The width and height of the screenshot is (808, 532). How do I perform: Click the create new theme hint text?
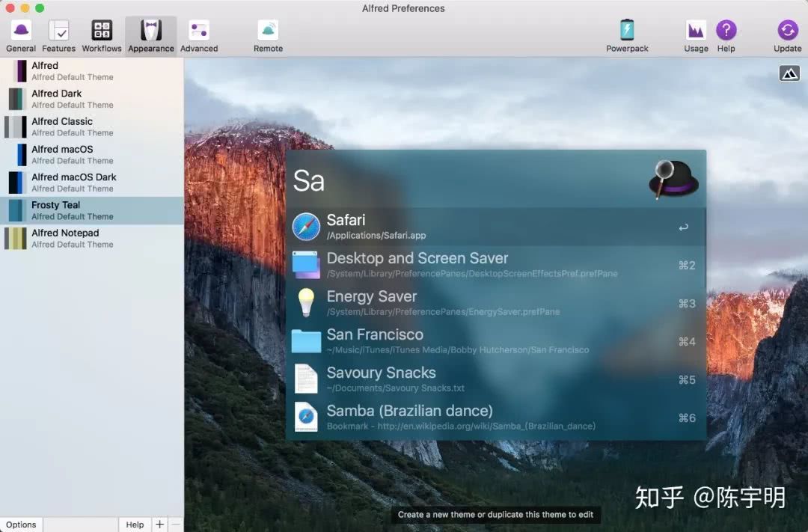(x=495, y=515)
